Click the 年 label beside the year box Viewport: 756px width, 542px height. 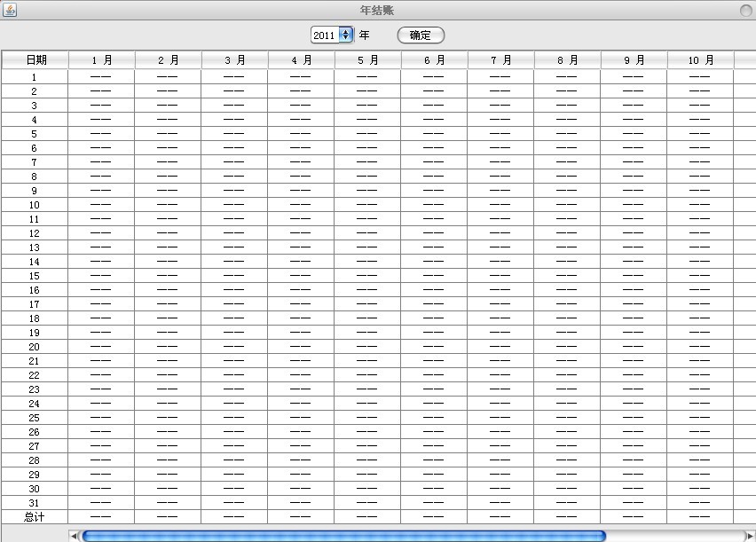coord(365,35)
